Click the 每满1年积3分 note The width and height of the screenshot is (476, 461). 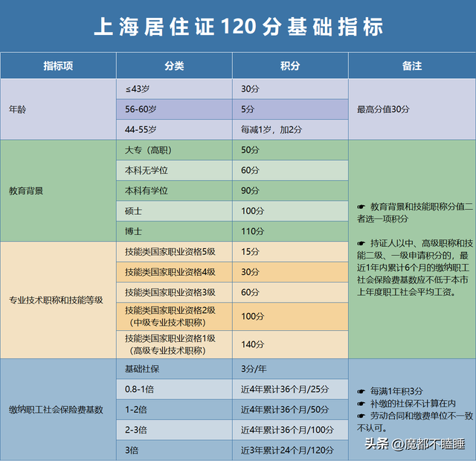coord(390,391)
